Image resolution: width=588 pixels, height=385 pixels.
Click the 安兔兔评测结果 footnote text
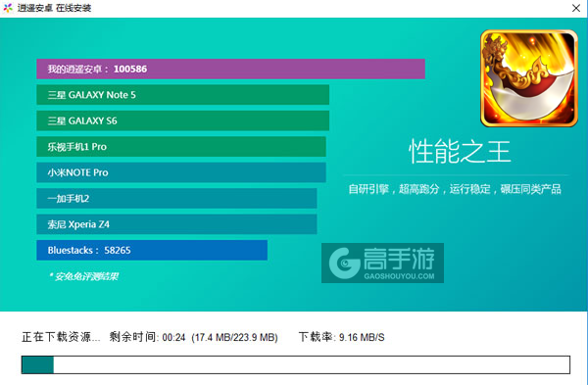click(x=83, y=276)
